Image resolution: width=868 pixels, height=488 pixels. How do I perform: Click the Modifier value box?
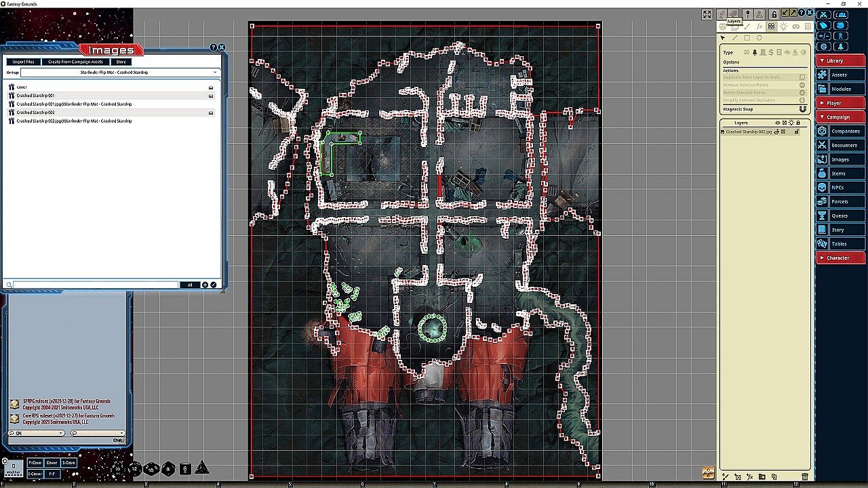click(x=14, y=468)
